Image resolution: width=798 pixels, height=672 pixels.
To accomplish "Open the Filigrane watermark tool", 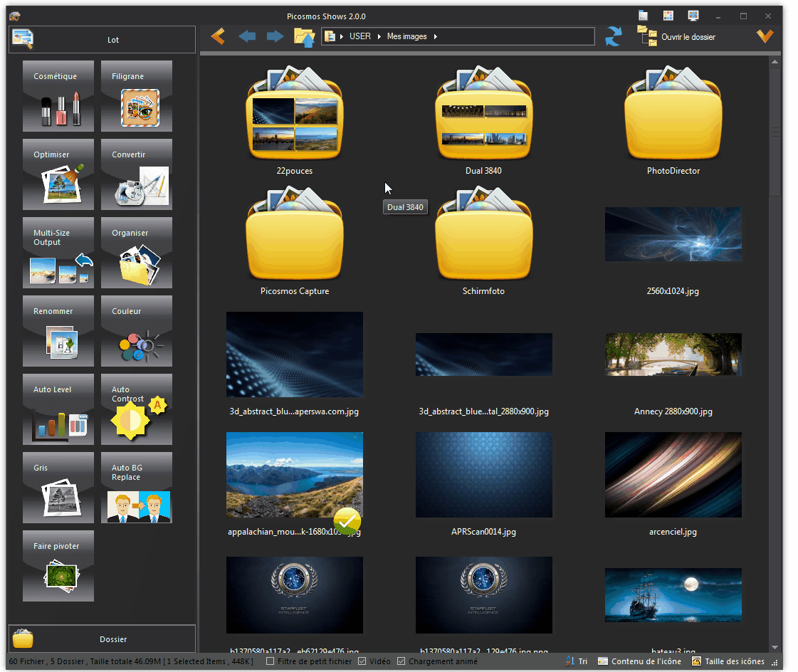I will (137, 96).
